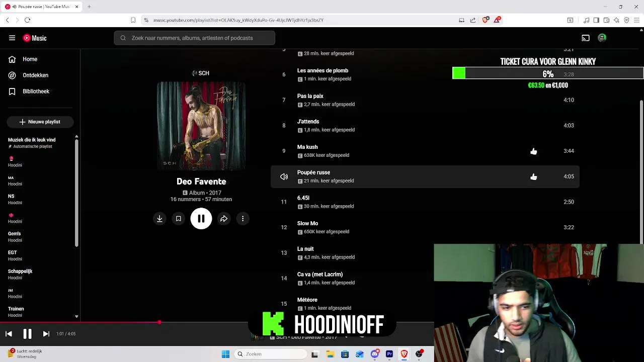644x362 pixels.
Task: Open the media control music-note icon
Action: click(x=586, y=20)
